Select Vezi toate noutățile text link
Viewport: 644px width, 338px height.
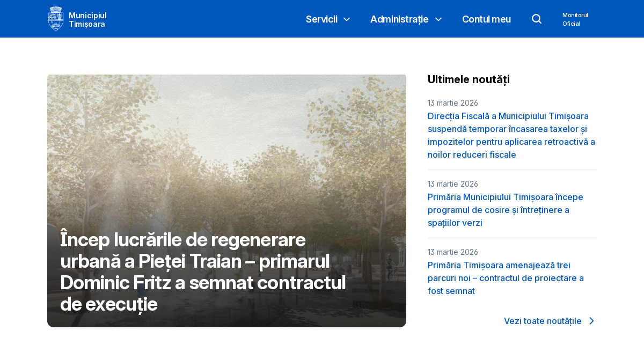542,321
